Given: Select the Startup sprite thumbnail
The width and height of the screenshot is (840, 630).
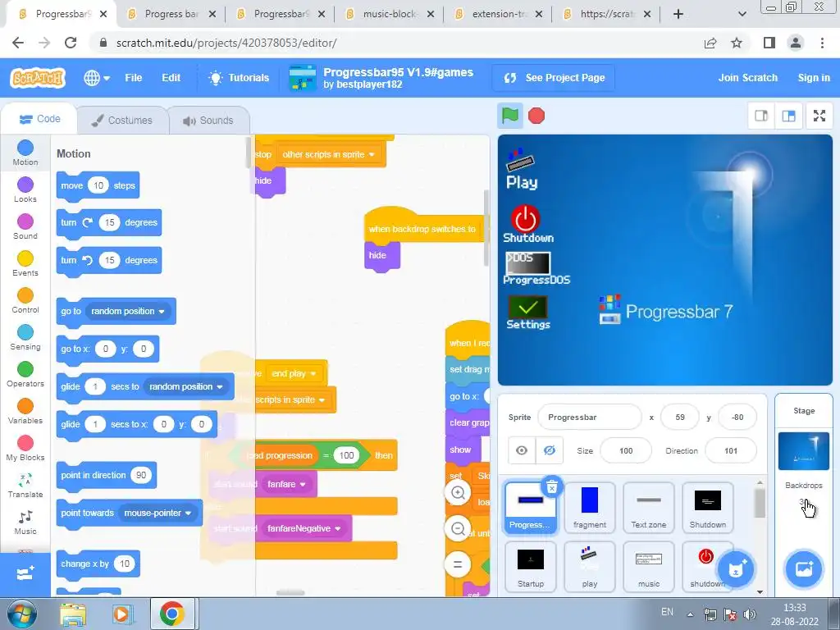Looking at the screenshot, I should pos(531,566).
